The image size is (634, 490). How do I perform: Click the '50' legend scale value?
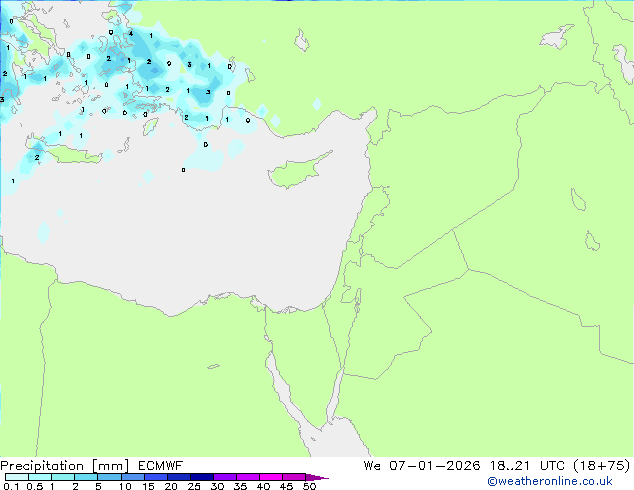pos(309,486)
